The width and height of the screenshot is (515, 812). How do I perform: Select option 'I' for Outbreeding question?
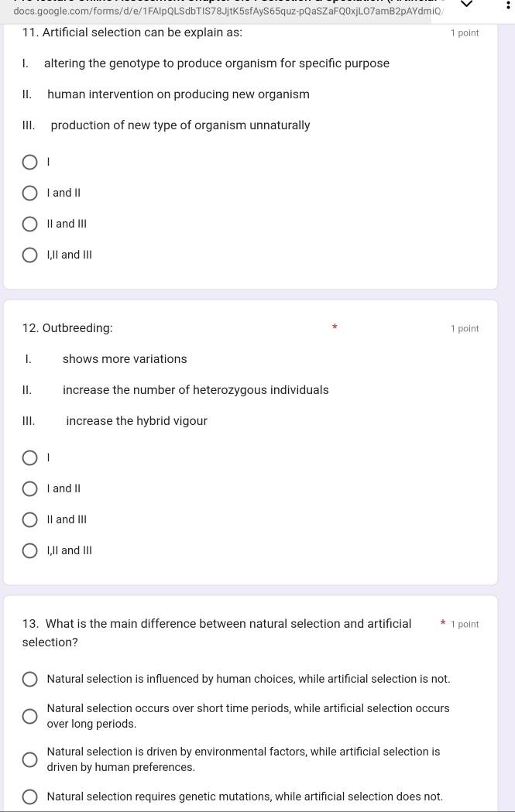pyautogui.click(x=29, y=458)
